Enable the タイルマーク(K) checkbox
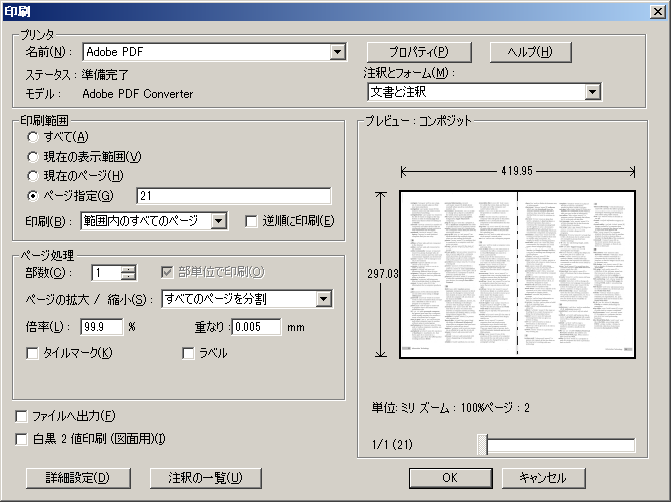This screenshot has height=502, width=671. point(33,353)
